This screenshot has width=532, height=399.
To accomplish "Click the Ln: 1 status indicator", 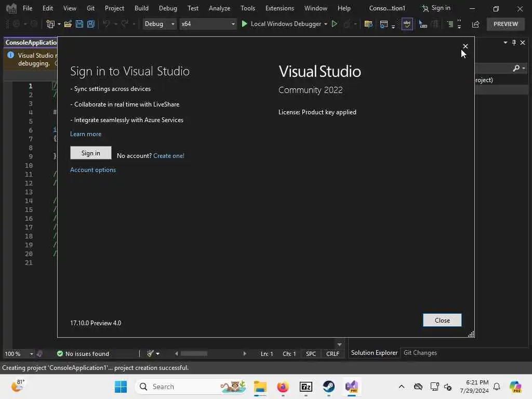I will tap(267, 354).
